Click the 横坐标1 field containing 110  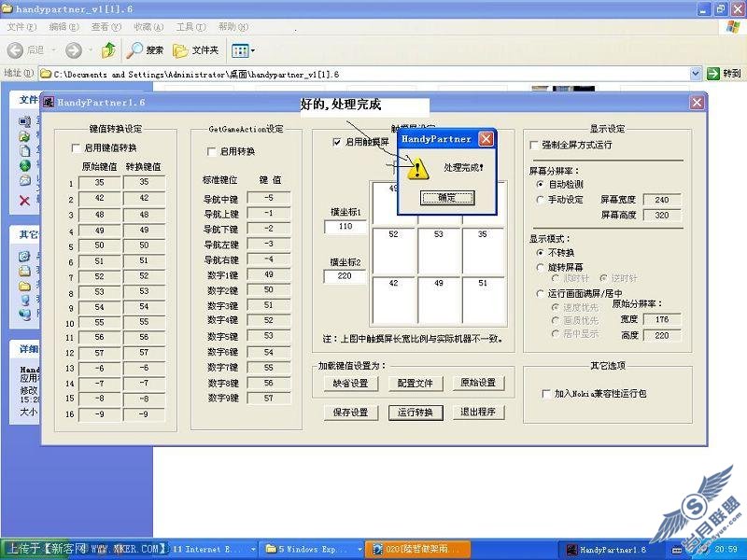click(345, 227)
